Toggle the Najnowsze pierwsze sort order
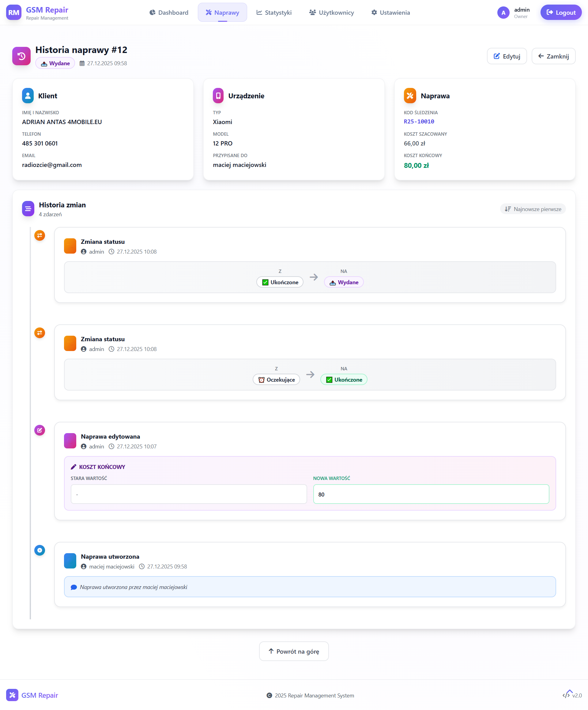The height and width of the screenshot is (710, 588). (x=533, y=209)
